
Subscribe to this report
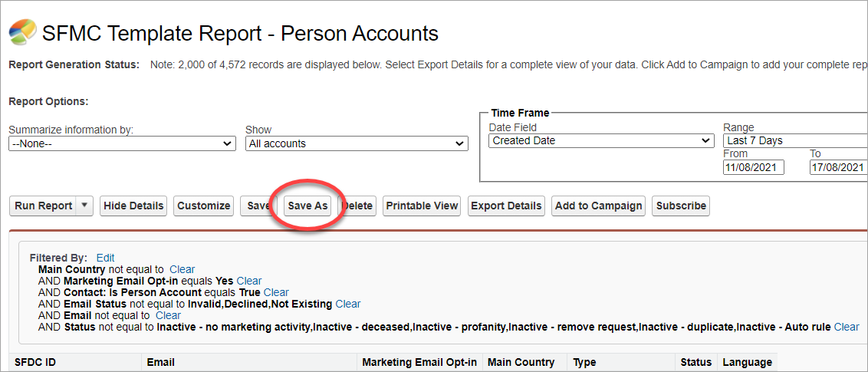coord(681,206)
